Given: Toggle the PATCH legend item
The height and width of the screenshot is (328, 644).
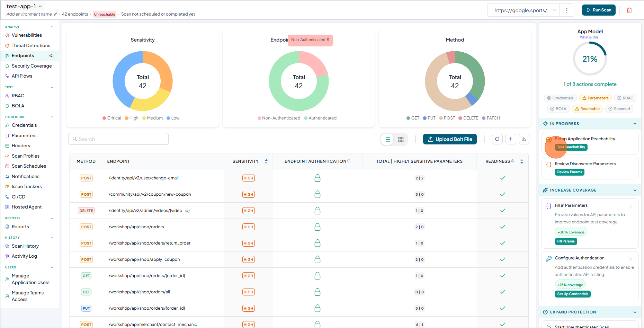Looking at the screenshot, I should coord(491,118).
